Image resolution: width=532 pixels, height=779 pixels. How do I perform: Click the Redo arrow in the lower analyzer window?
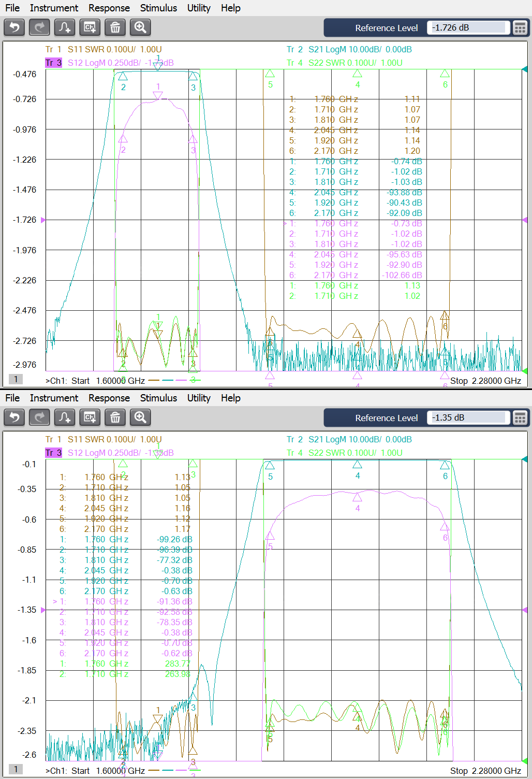pyautogui.click(x=39, y=417)
